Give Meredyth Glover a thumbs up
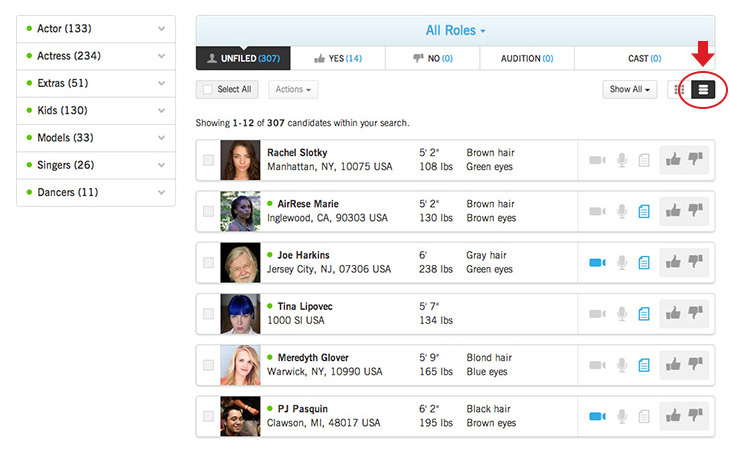This screenshot has height=456, width=730. 673,365
